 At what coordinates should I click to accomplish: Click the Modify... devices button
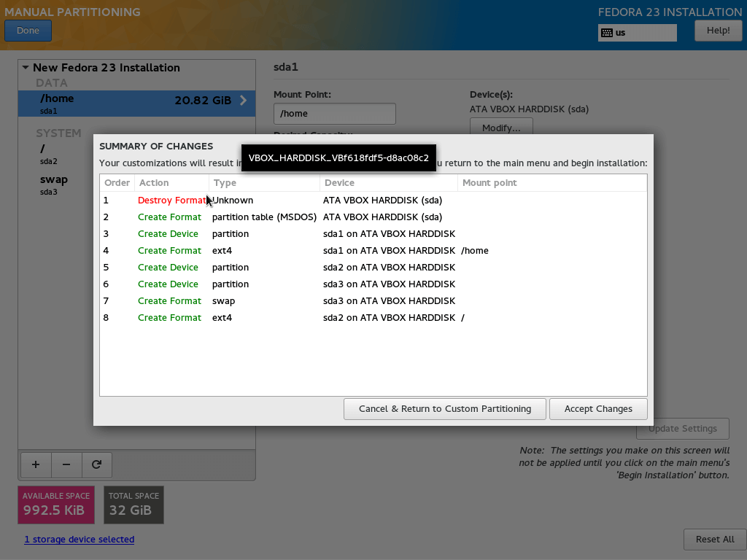pos(500,128)
